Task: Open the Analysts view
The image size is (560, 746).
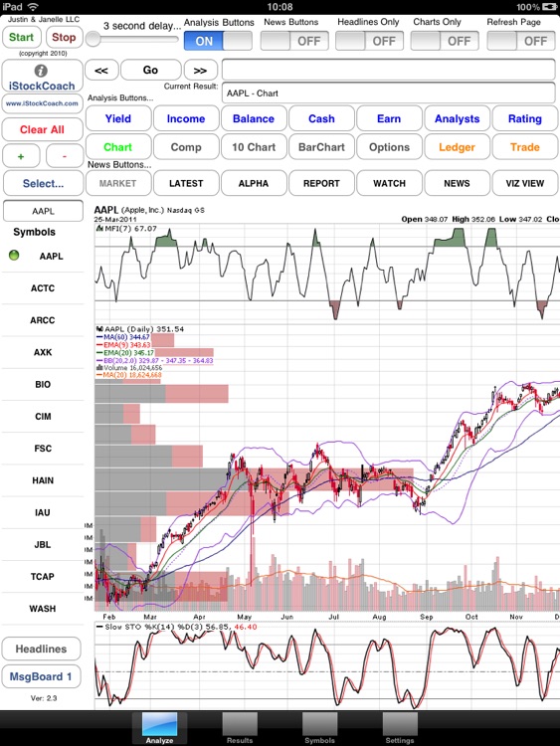Action: point(458,118)
